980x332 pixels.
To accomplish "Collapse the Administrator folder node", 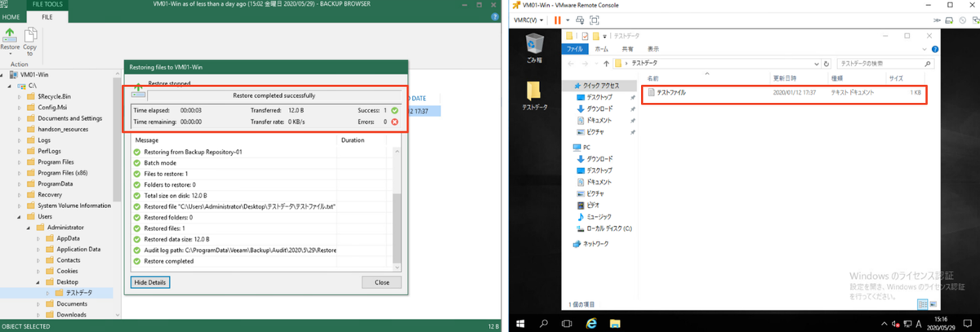I will (30, 227).
